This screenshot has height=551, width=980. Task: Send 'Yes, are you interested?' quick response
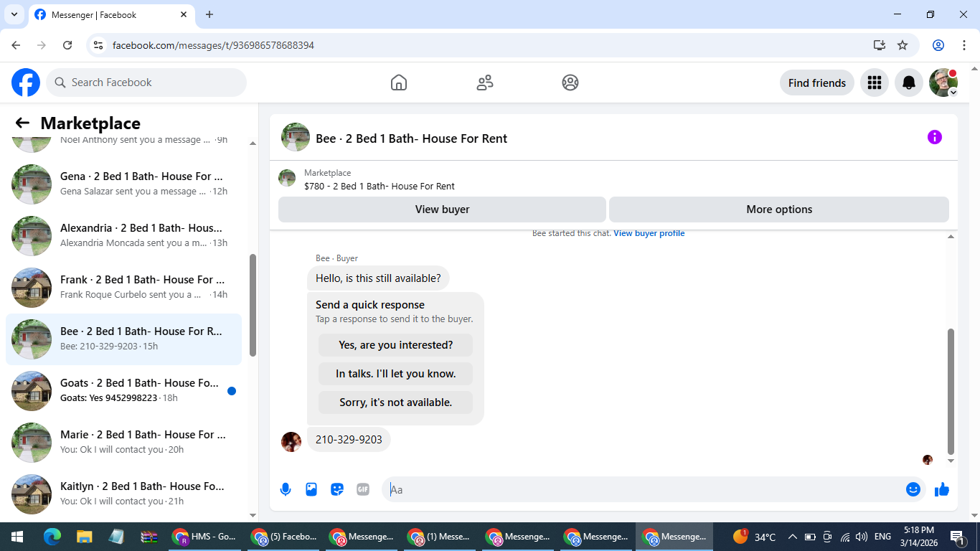point(395,345)
